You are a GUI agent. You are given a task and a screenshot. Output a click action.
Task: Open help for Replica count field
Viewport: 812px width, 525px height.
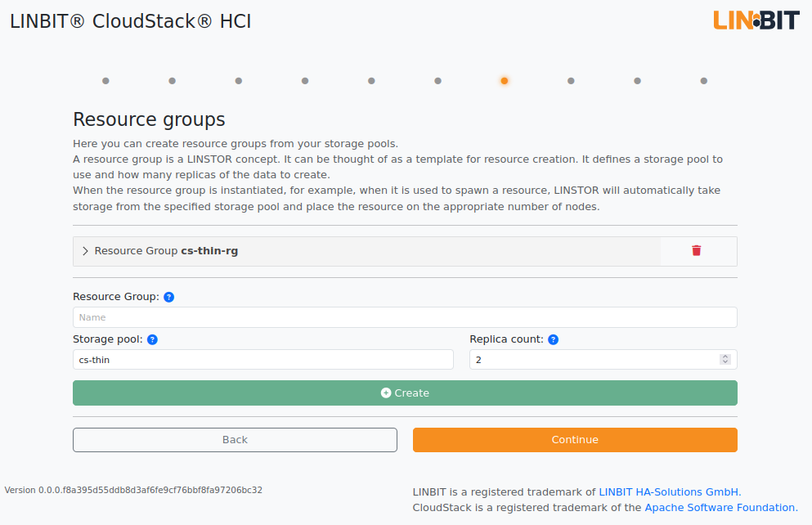pos(553,339)
